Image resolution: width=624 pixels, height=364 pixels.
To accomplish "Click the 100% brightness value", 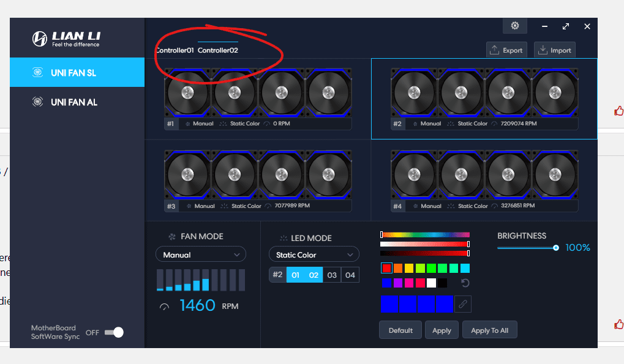I will tap(577, 248).
